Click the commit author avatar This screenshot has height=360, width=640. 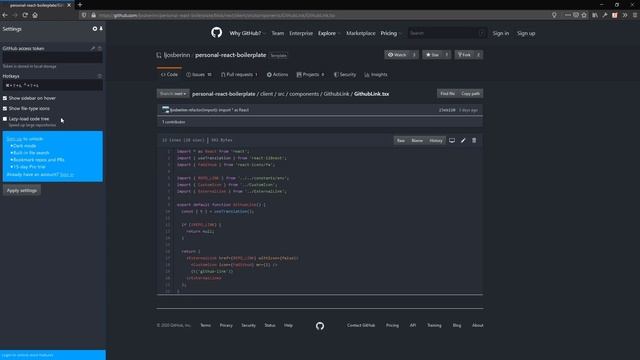coord(165,109)
